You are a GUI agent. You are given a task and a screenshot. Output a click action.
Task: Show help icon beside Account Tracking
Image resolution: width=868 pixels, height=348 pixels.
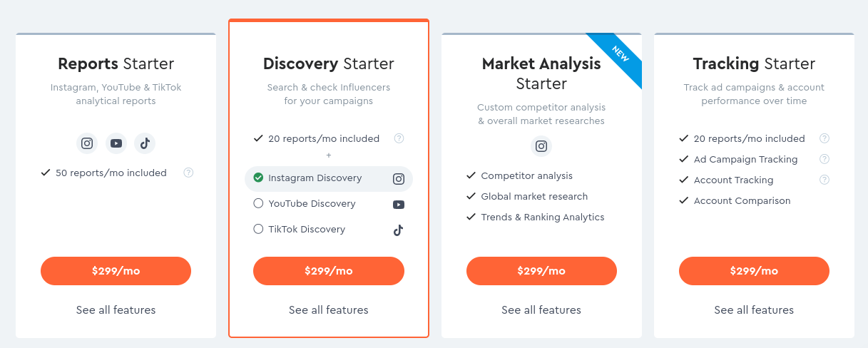824,180
